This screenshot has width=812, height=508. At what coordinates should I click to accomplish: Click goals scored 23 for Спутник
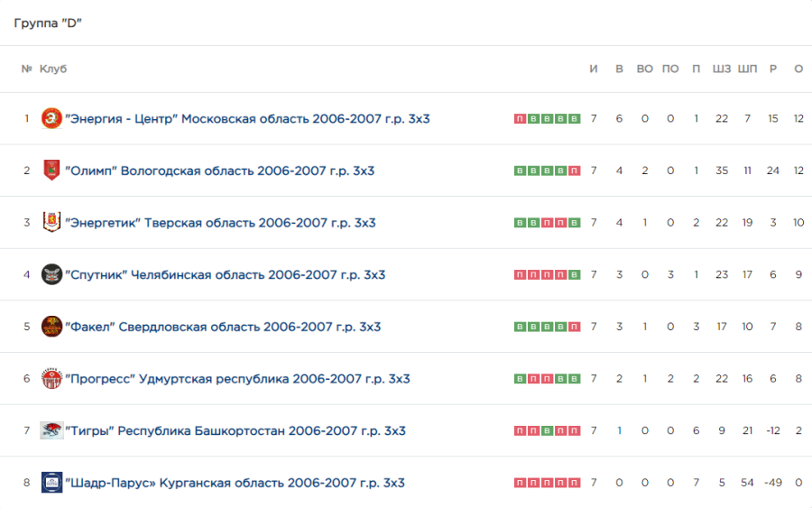(x=722, y=274)
